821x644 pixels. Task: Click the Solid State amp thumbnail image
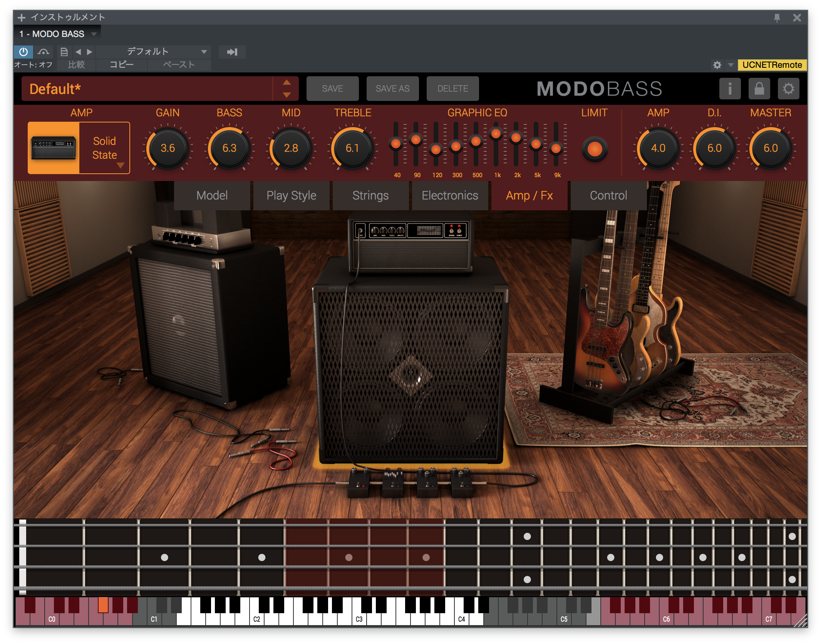click(54, 148)
